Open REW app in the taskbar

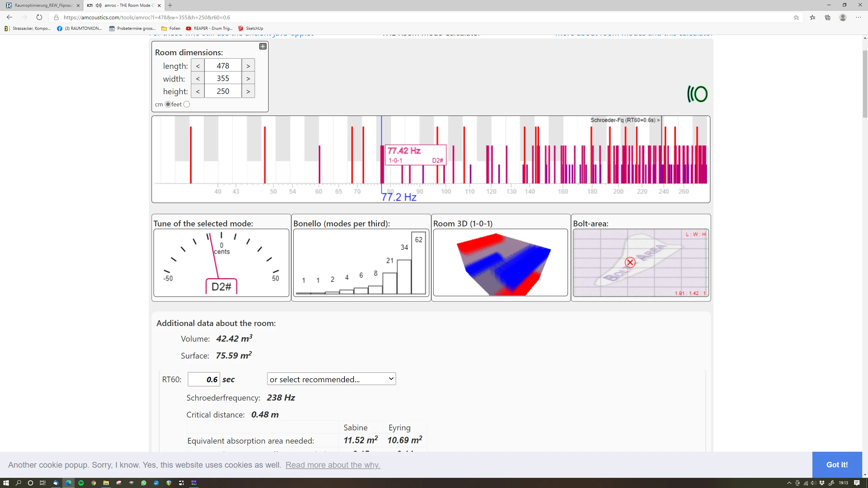pos(194,483)
